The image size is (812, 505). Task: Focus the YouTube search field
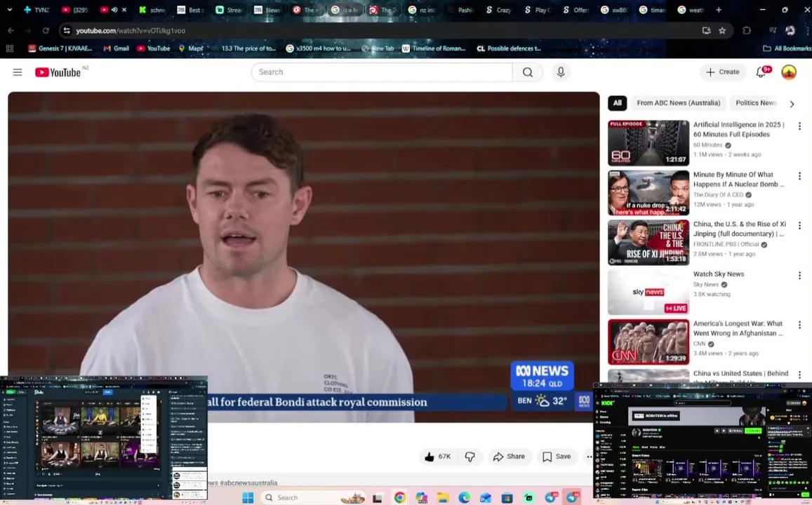[x=382, y=72]
